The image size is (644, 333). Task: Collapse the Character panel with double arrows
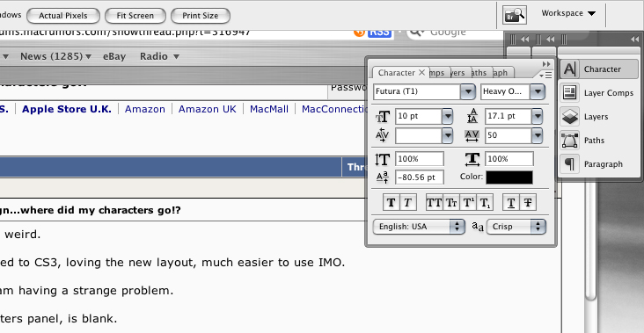(x=545, y=64)
